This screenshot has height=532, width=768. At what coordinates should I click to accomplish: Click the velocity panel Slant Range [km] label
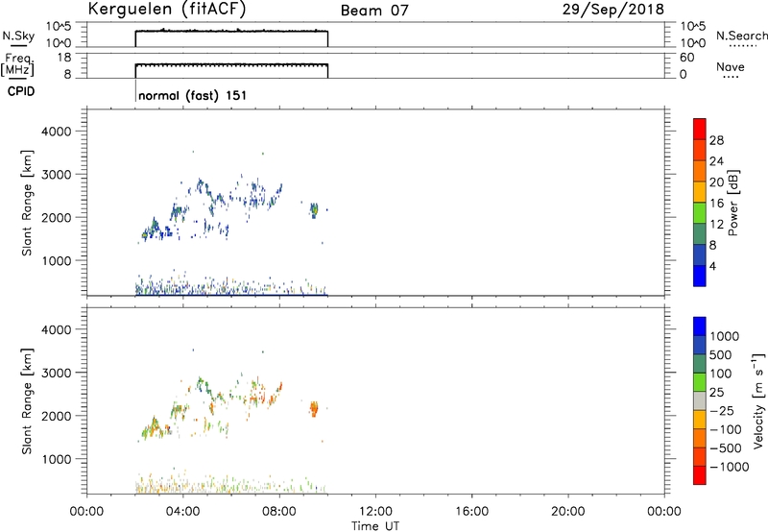(27, 400)
